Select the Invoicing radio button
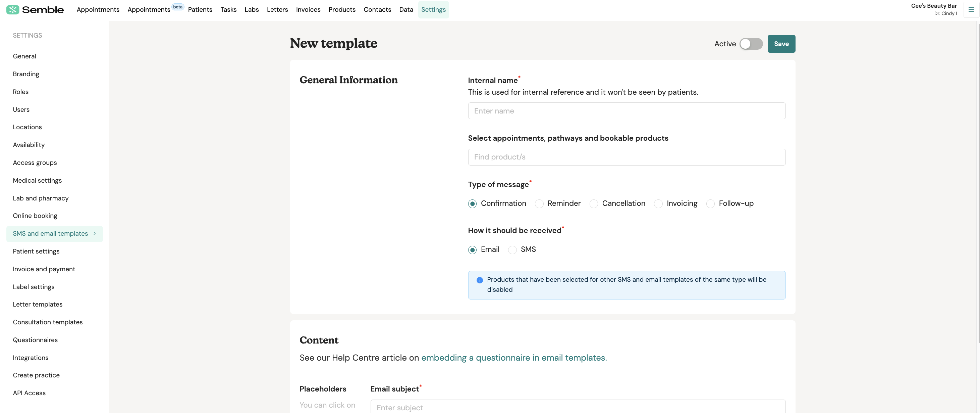This screenshot has height=413, width=980. click(x=658, y=204)
